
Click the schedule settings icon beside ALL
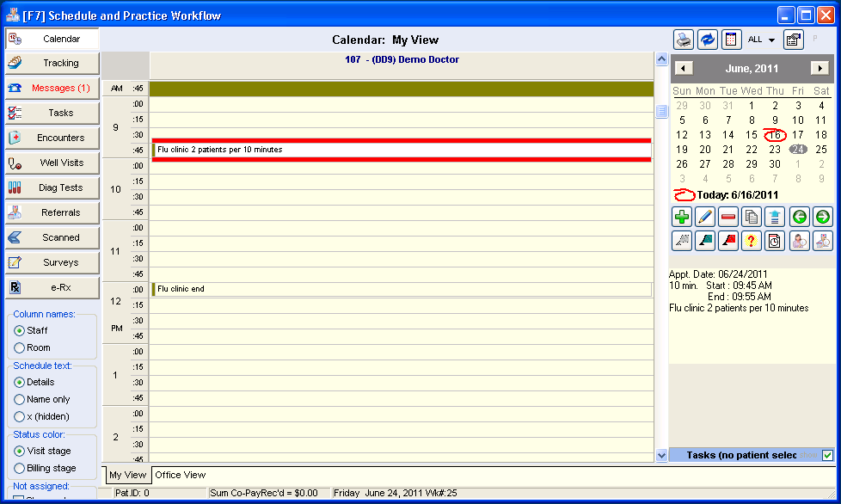[793, 40]
